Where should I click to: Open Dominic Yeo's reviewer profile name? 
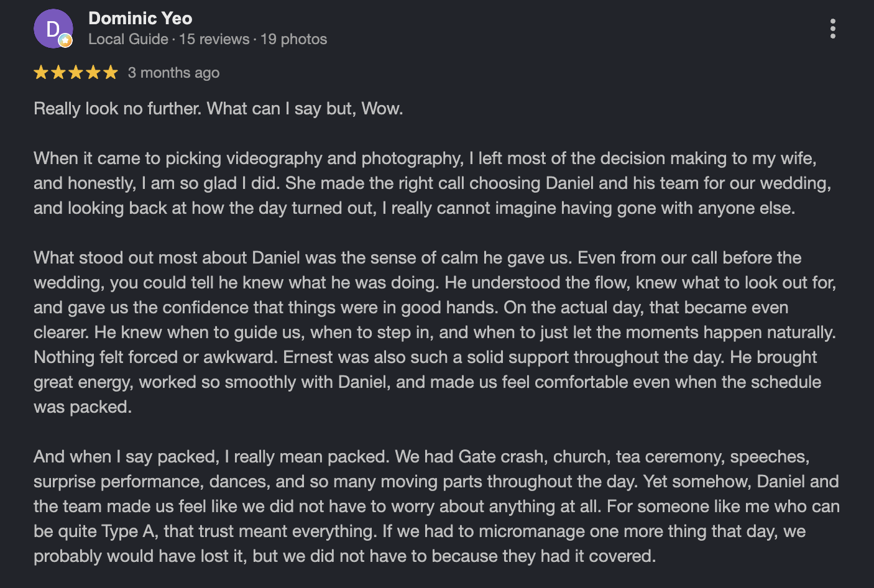click(140, 18)
